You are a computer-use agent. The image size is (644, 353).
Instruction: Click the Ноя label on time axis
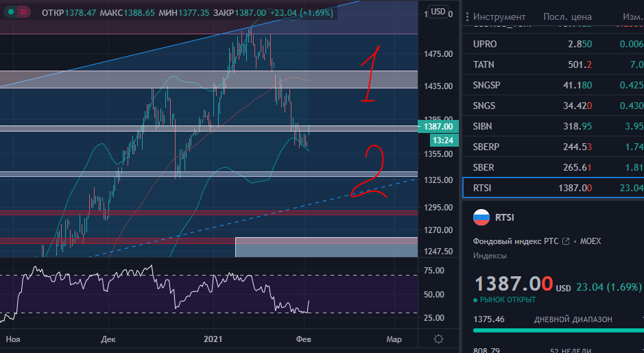pos(13,339)
